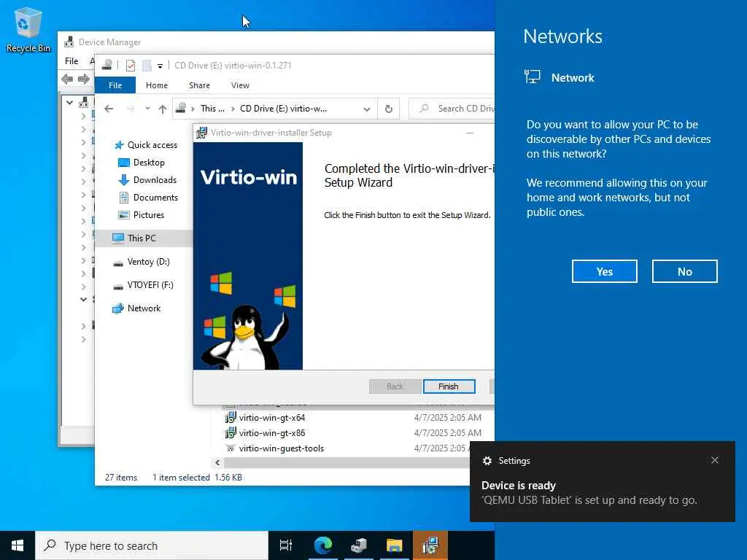Launch Microsoft Edge from the taskbar
The width and height of the screenshot is (747, 560).
(x=323, y=545)
